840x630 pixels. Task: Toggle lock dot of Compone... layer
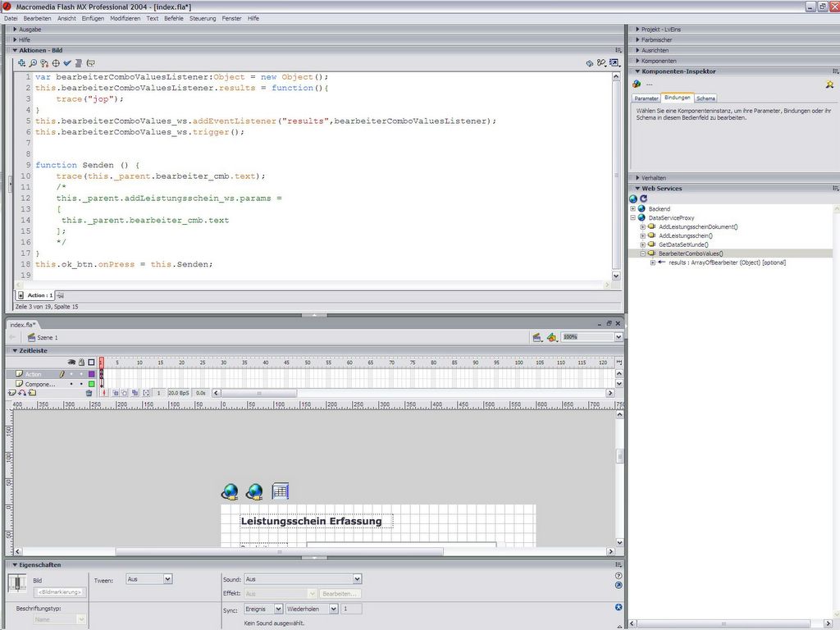click(x=81, y=384)
